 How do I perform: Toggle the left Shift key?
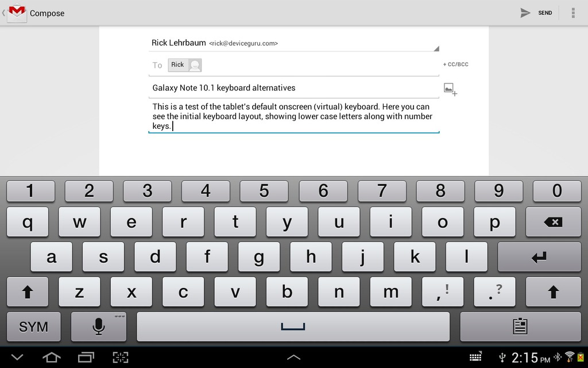pos(28,292)
